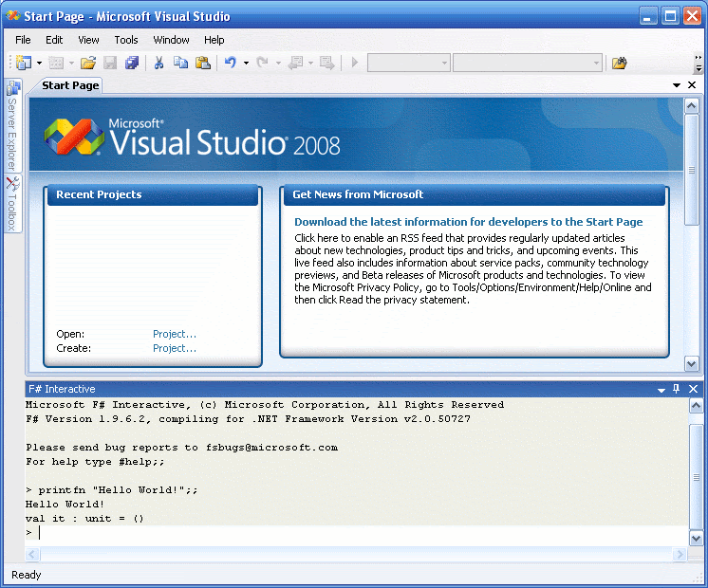Open the Navigate Backward dropdown arrow
Screen dimensions: 708x588
click(x=310, y=64)
